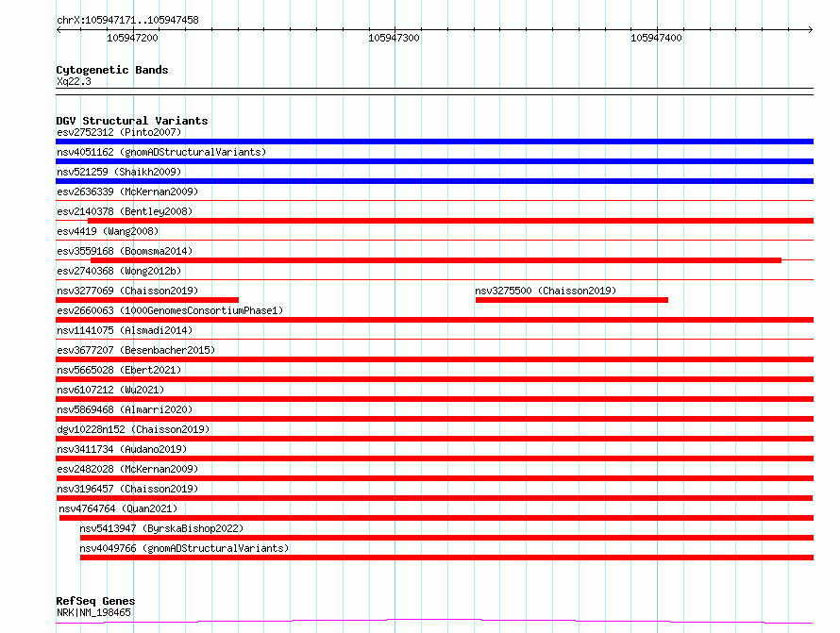The height and width of the screenshot is (633, 840).
Task: Click the red bar under nsv3275500
Action: click(572, 300)
